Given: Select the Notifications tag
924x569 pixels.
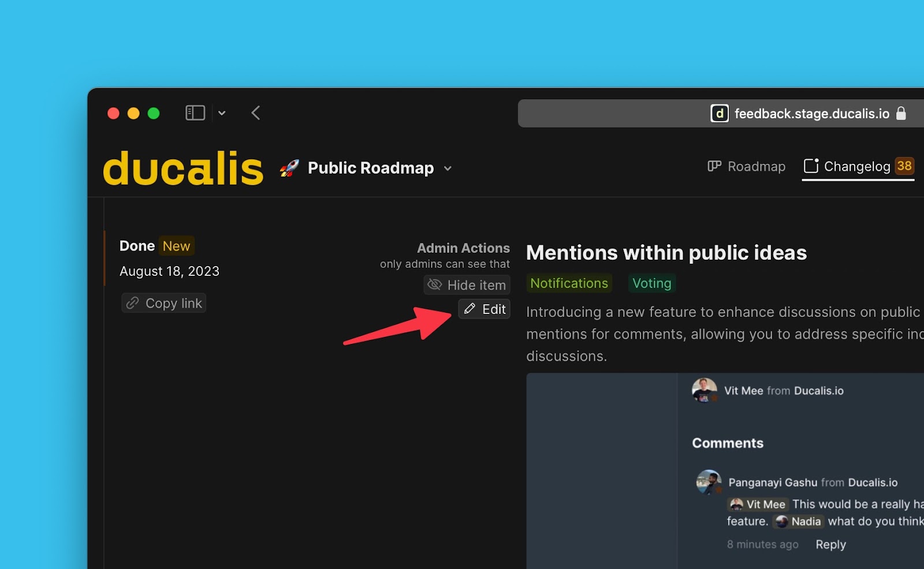Looking at the screenshot, I should (x=569, y=283).
